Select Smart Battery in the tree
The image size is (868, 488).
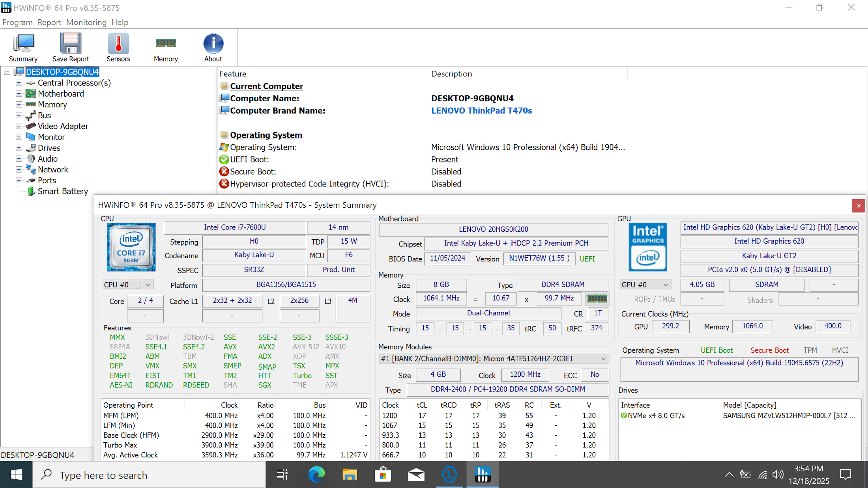click(x=62, y=191)
